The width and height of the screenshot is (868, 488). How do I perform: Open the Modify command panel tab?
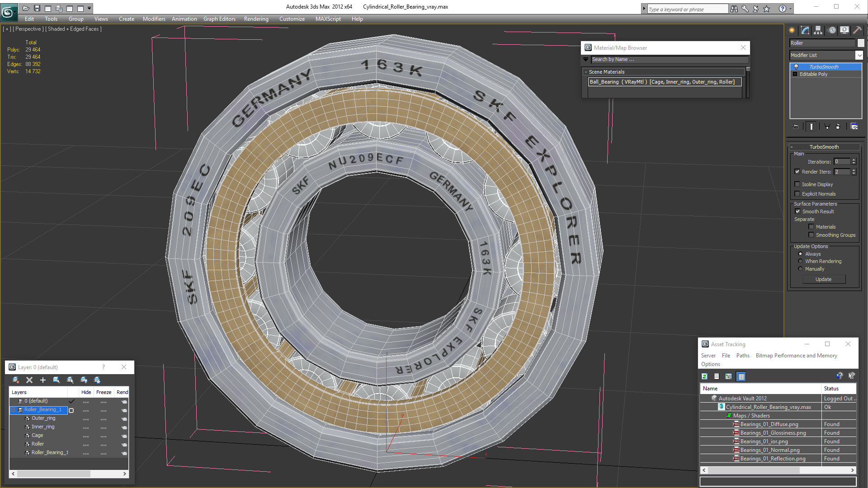click(x=805, y=30)
